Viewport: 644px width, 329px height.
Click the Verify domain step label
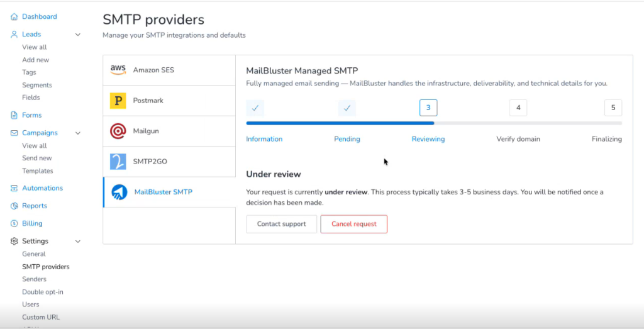(518, 139)
